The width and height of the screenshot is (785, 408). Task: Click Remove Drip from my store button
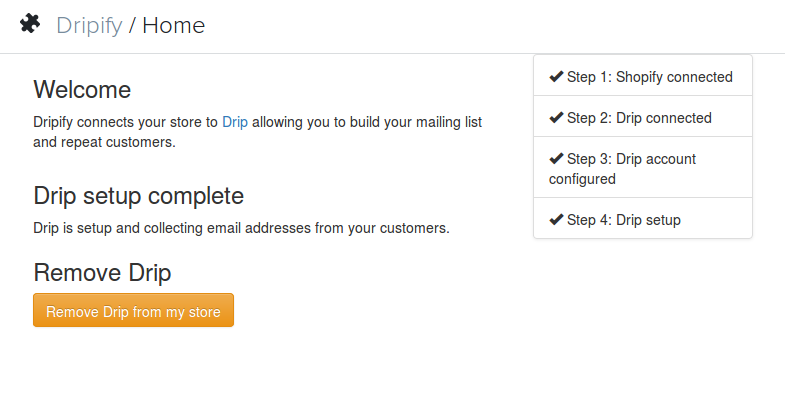tap(133, 310)
